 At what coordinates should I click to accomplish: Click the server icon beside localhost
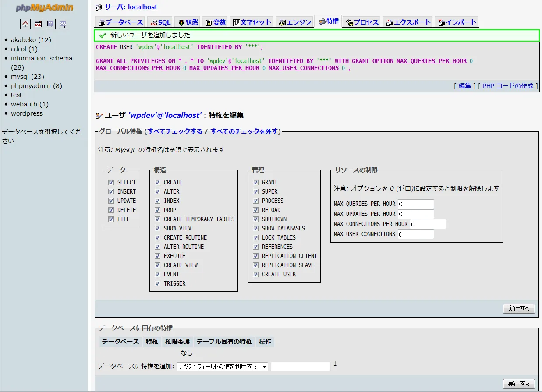(x=99, y=7)
